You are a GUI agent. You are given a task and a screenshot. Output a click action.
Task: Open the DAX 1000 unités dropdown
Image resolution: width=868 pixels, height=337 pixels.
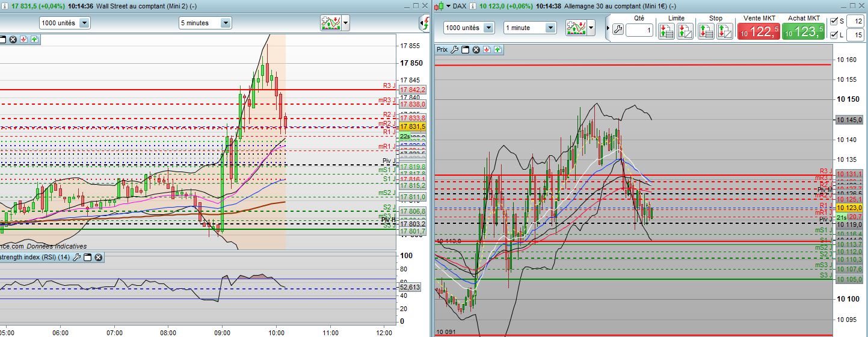pyautogui.click(x=469, y=28)
